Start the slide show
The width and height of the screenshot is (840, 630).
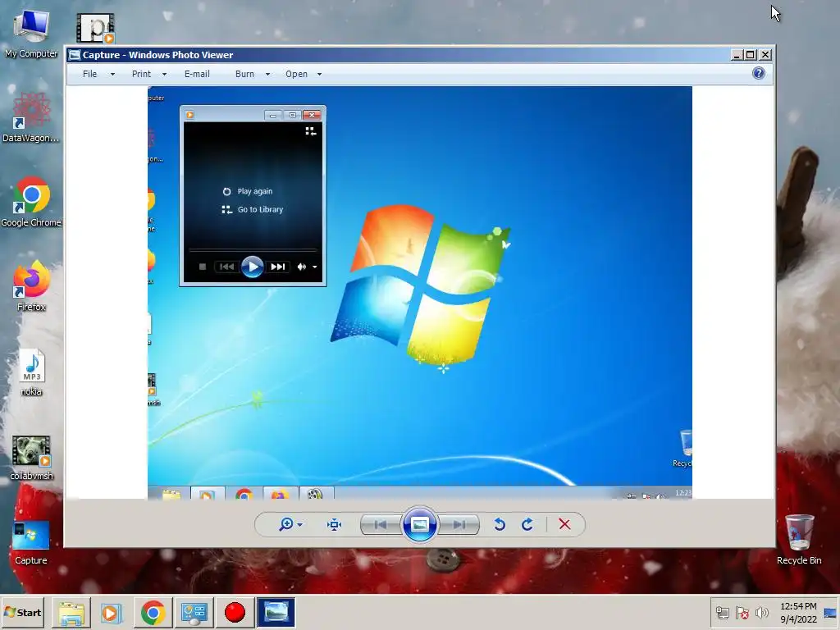[419, 524]
